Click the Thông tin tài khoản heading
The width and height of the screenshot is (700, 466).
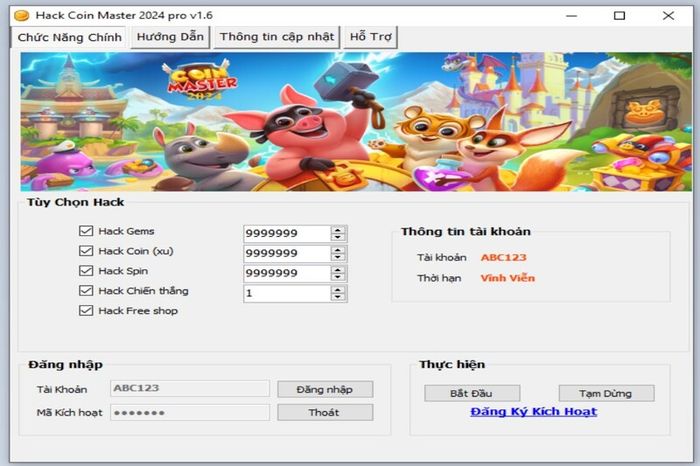[x=466, y=231]
